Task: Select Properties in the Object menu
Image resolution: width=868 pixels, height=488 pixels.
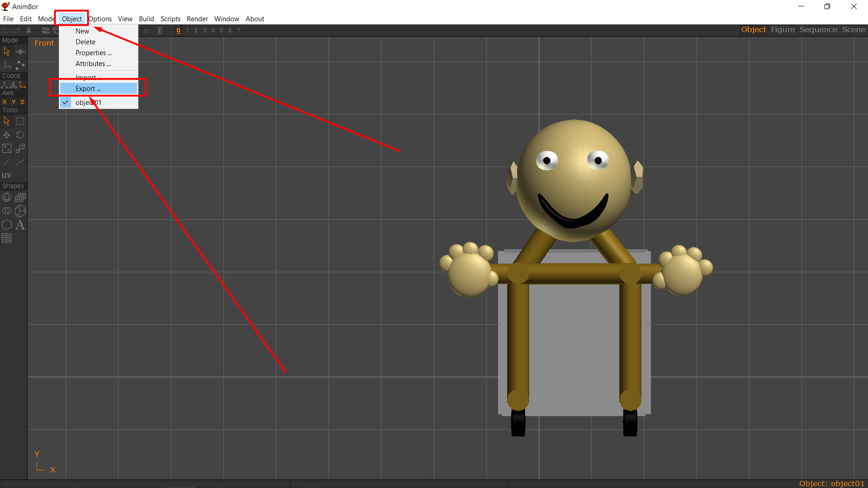Action: coord(93,52)
